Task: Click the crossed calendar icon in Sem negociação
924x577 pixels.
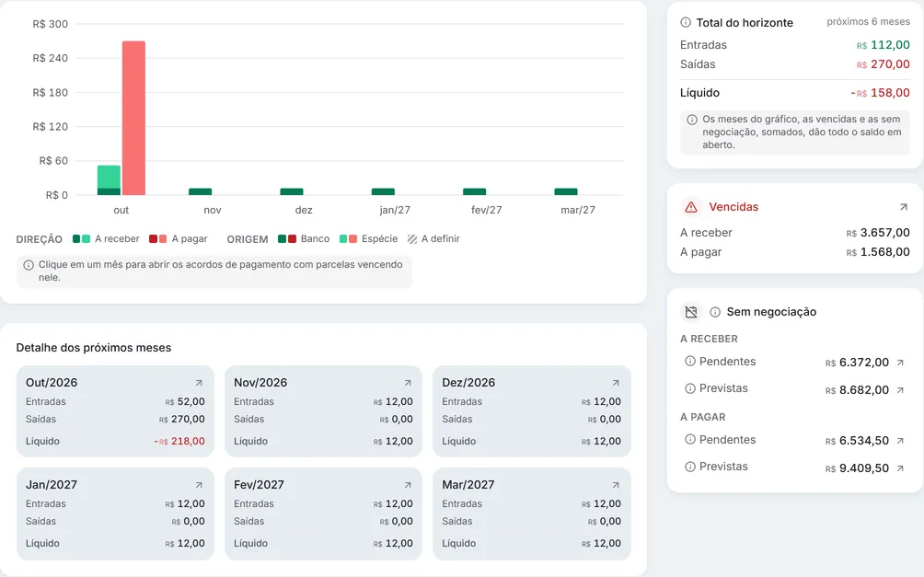Action: (691, 312)
